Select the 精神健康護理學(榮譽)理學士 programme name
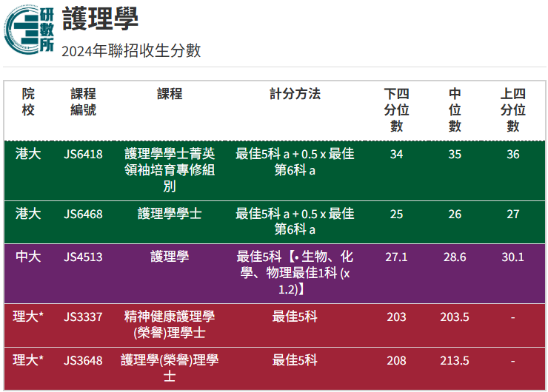The width and height of the screenshot is (548, 392). coord(170,325)
